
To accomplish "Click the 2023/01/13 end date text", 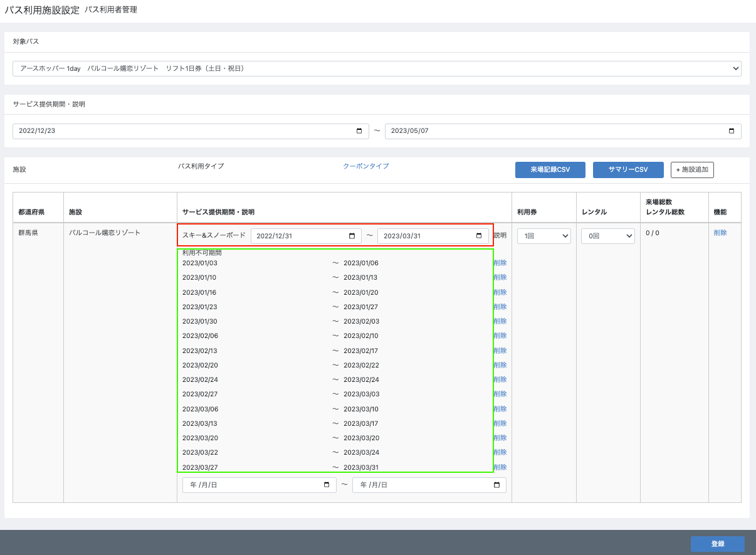I will (360, 277).
